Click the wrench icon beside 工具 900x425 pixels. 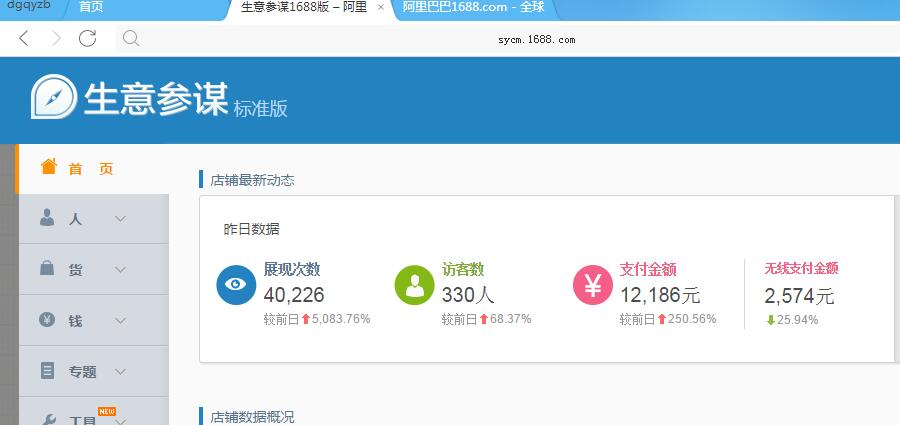47,419
